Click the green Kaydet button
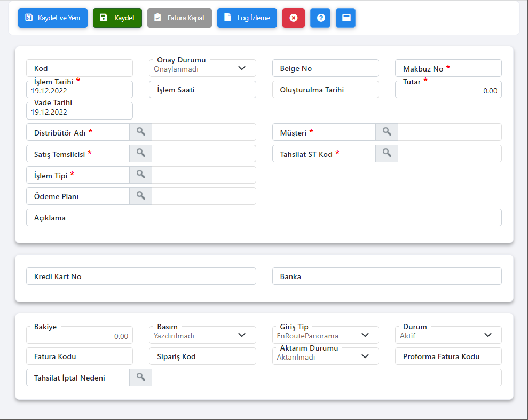Screen dimensions: 528x420 coord(117,18)
